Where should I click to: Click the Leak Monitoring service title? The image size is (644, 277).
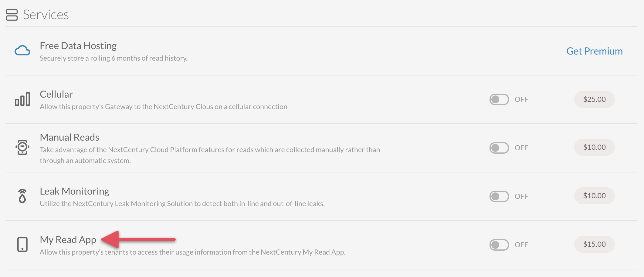pyautogui.click(x=74, y=191)
